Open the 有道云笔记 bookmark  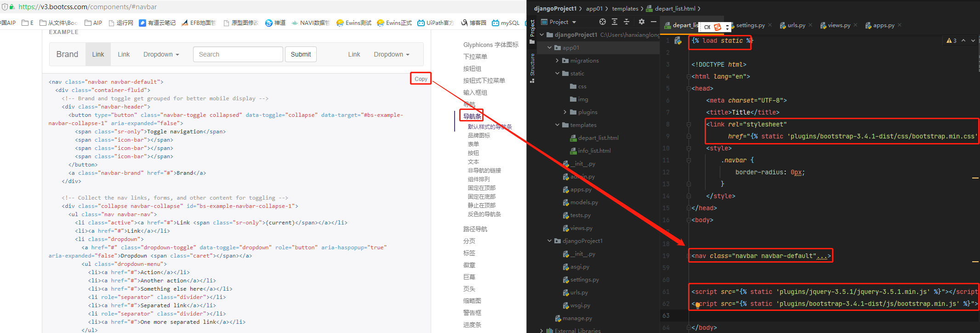coord(157,23)
